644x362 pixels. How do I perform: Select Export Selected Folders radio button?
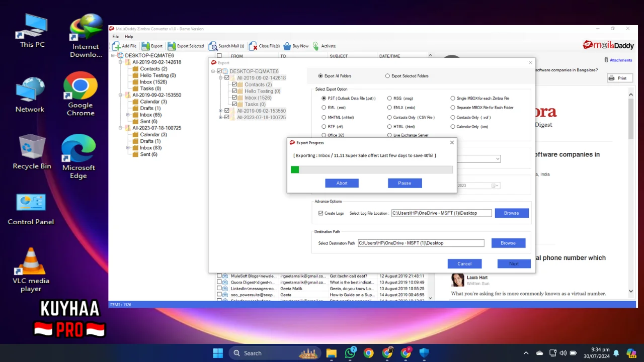(387, 76)
